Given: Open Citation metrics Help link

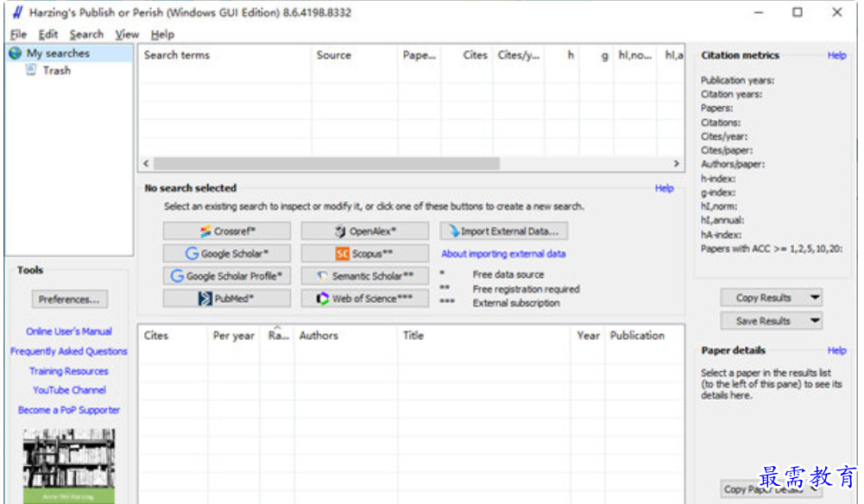Looking at the screenshot, I should (836, 55).
